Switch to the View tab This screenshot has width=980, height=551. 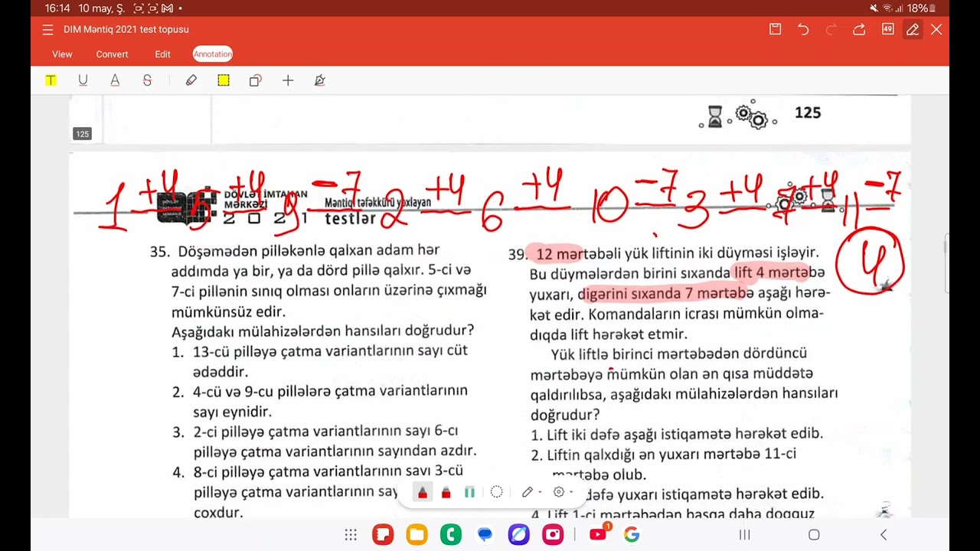click(62, 54)
